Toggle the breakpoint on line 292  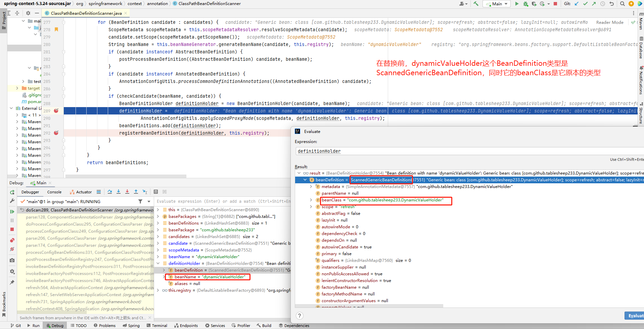[x=56, y=133]
